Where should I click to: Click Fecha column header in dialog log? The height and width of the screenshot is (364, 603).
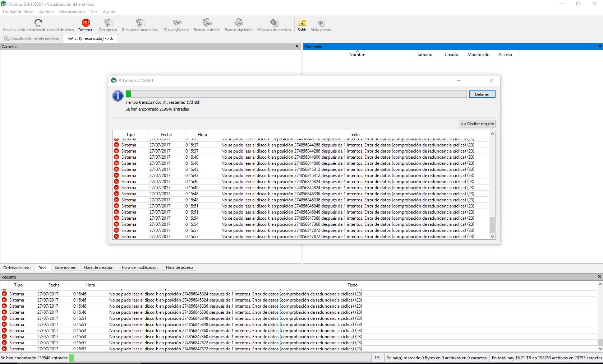pos(166,135)
